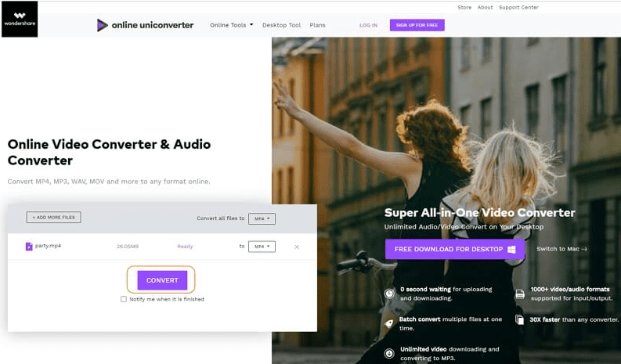Screen dimensions: 621x364
Task: Click the Super All-in-One Video Converter heading
Action: 479,213
